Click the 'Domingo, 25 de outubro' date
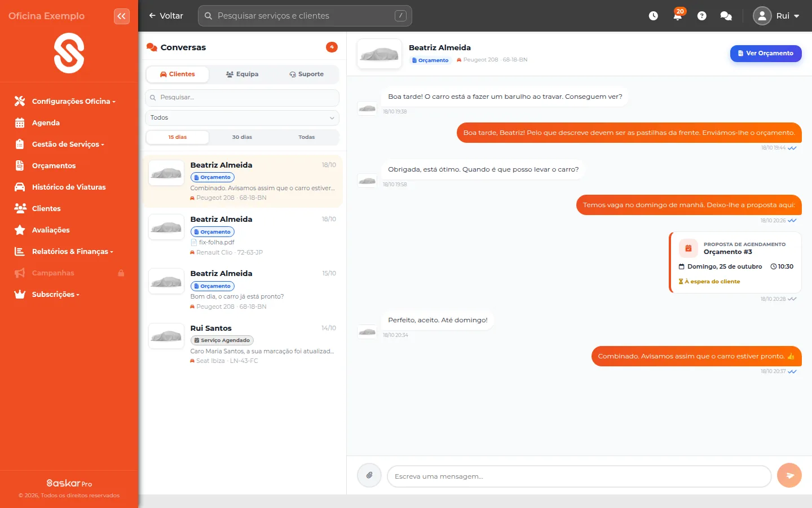812x508 pixels. tap(725, 266)
